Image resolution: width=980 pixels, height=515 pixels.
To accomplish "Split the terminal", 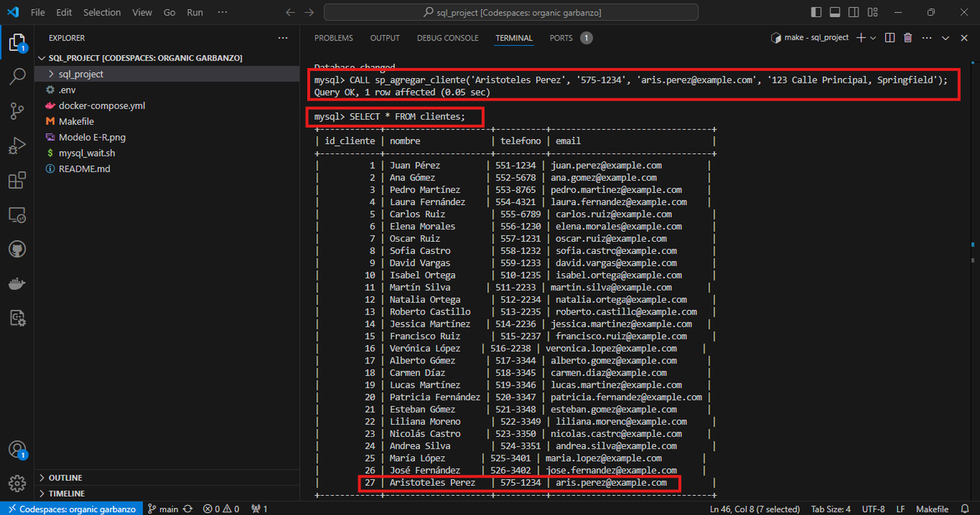I will [x=890, y=37].
